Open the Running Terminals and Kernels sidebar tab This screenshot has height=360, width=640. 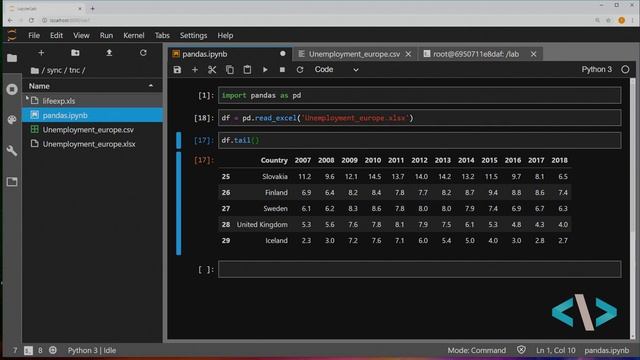(x=12, y=89)
